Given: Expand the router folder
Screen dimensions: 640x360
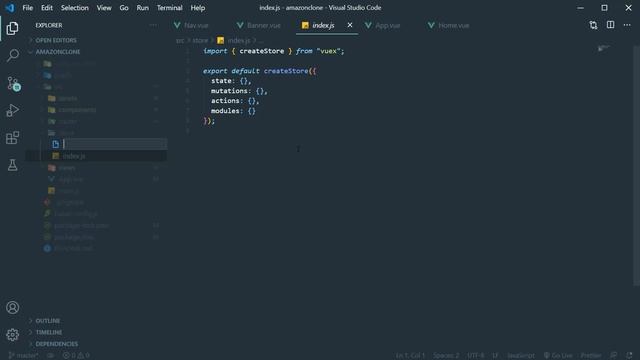Looking at the screenshot, I should pos(67,121).
